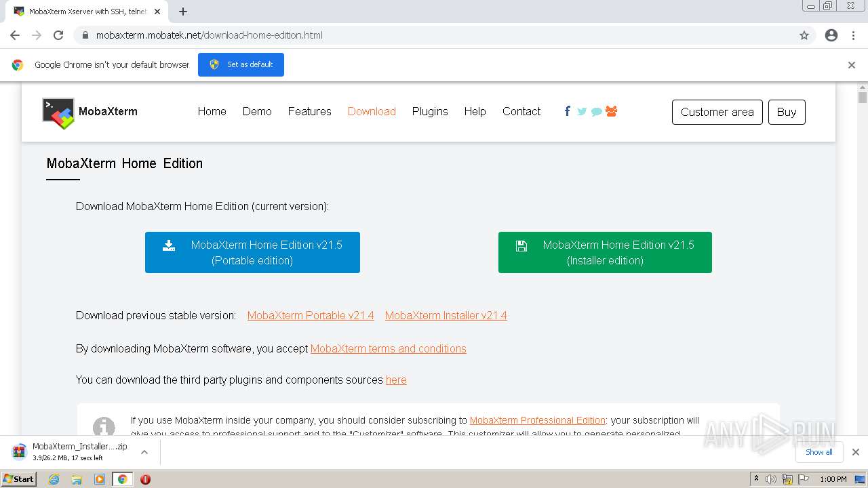Click the volume speaker tray icon
Screen dimensions: 868x488
click(771, 479)
